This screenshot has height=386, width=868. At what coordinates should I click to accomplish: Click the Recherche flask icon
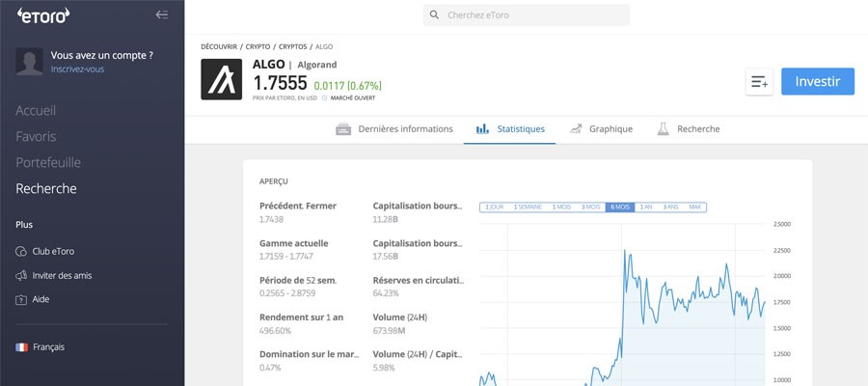663,129
